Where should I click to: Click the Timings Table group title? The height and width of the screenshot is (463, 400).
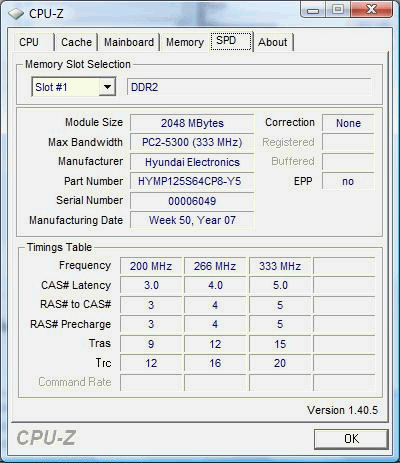click(59, 247)
